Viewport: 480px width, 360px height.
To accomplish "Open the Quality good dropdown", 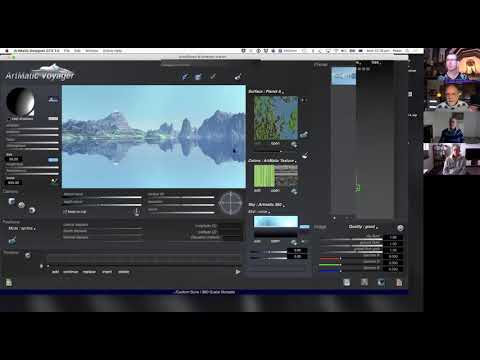I will click(x=363, y=227).
